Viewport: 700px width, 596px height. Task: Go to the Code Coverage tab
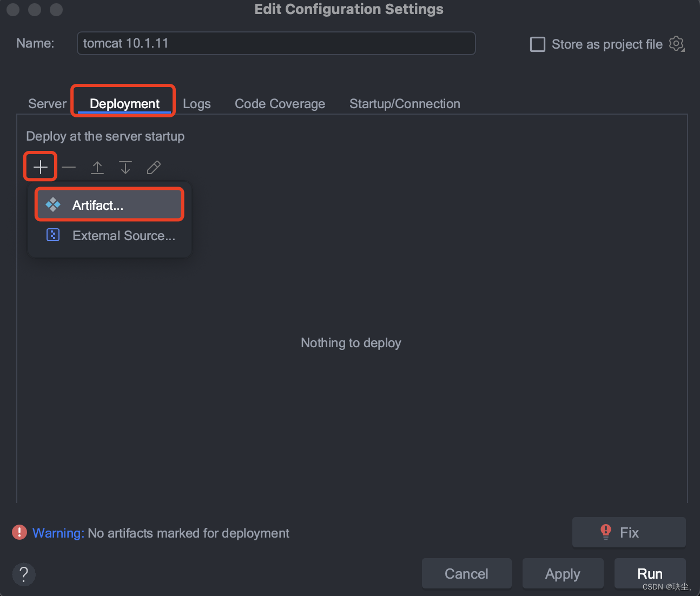280,104
